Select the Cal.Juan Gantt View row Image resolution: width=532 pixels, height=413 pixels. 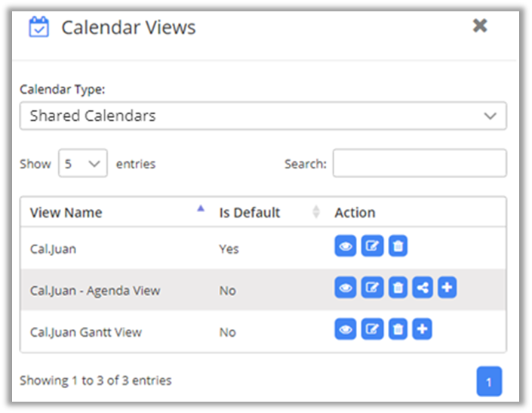tap(86, 332)
